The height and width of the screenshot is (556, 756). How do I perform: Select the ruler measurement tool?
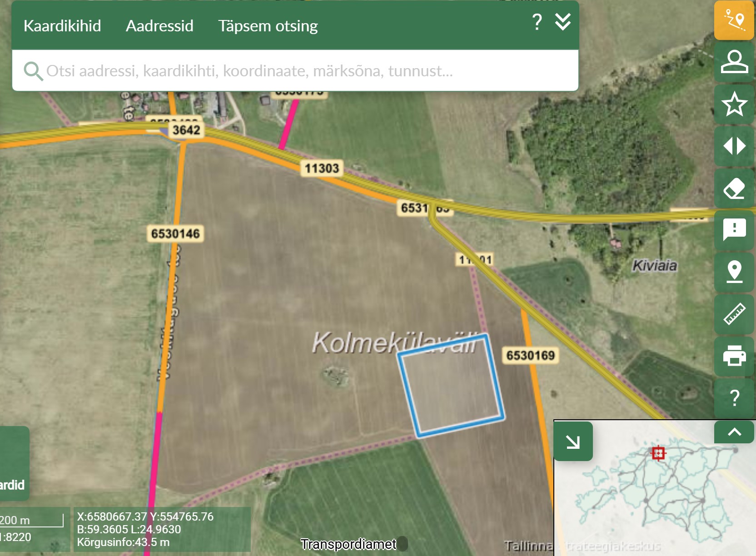tap(734, 314)
